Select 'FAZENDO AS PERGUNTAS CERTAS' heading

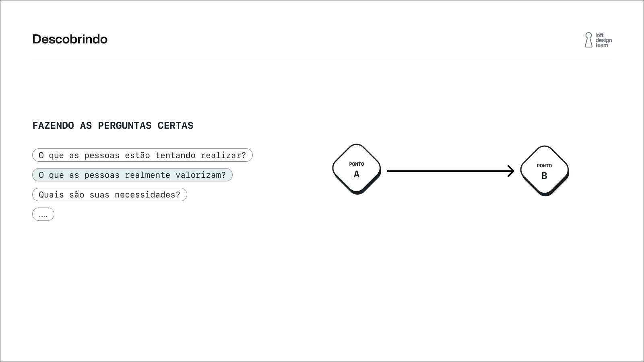(113, 125)
